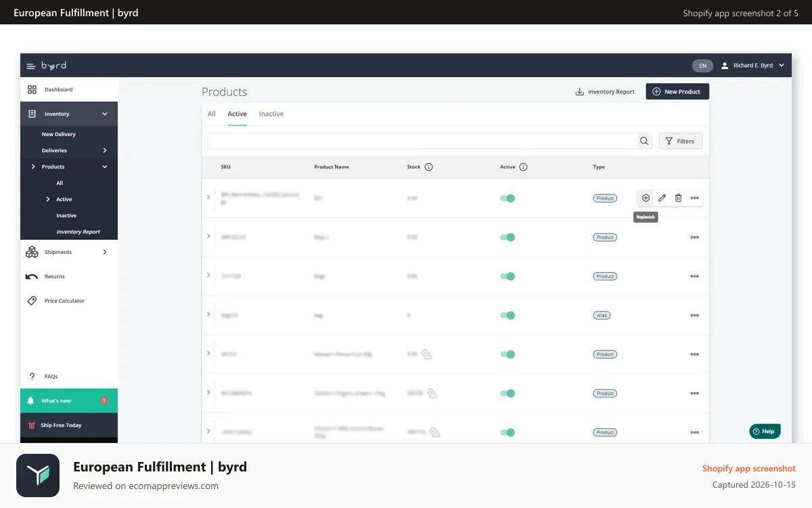The width and height of the screenshot is (812, 508).
Task: Click the Type column header
Action: pos(599,167)
